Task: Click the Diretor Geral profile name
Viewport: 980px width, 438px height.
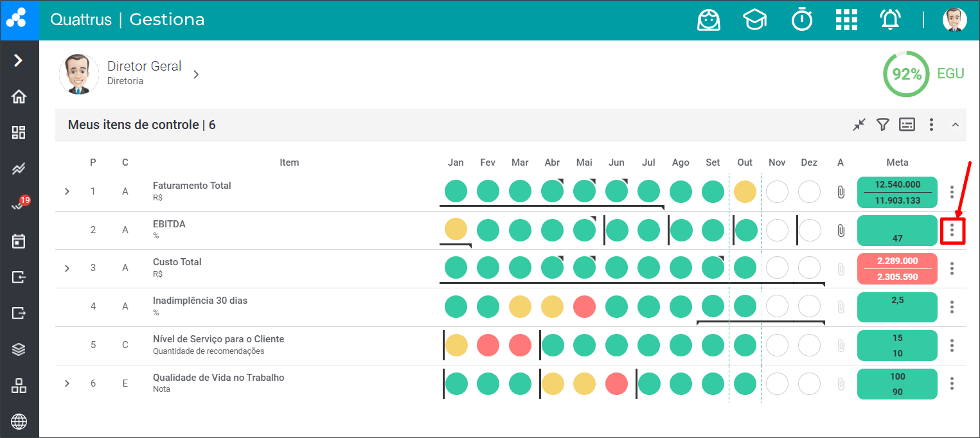Action: click(x=144, y=66)
